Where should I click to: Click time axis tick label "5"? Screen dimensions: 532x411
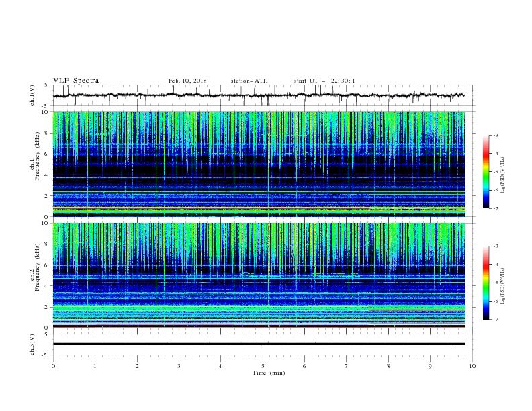pyautogui.click(x=263, y=366)
